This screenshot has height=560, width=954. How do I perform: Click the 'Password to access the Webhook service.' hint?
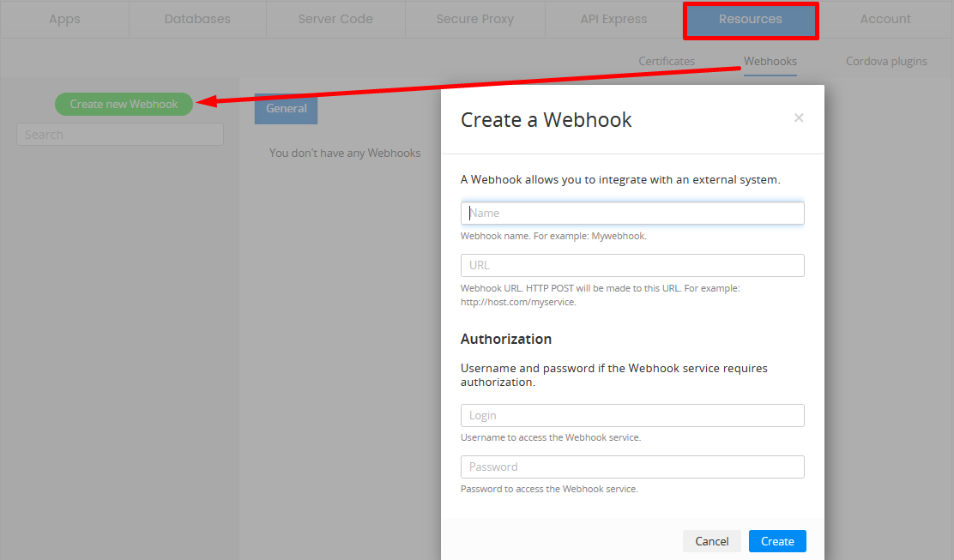(549, 489)
